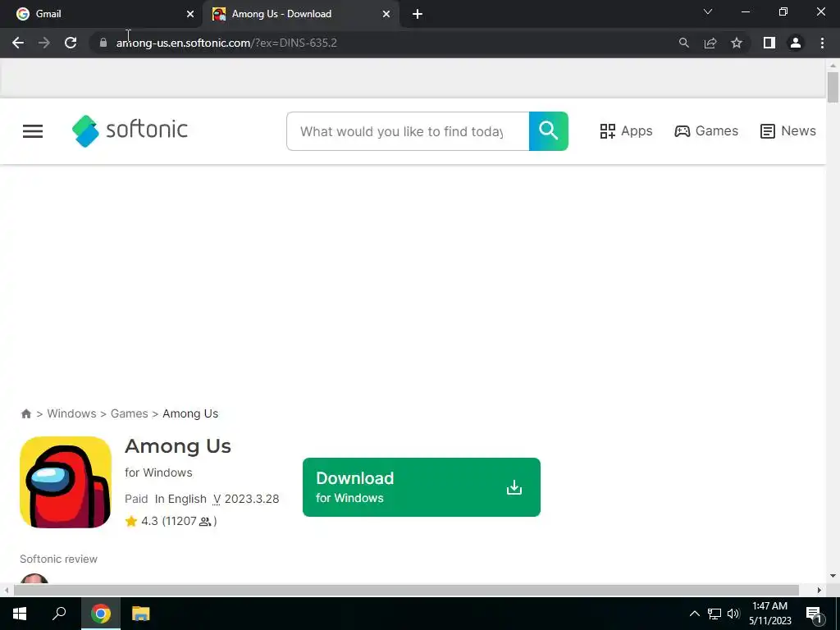The height and width of the screenshot is (630, 840).
Task: Open the Windows Start menu
Action: tap(20, 614)
